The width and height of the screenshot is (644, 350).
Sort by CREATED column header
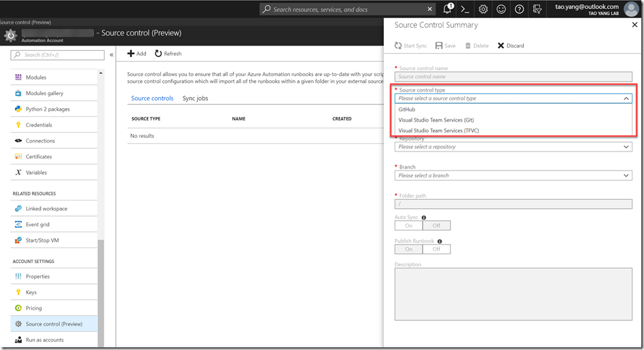click(x=342, y=119)
